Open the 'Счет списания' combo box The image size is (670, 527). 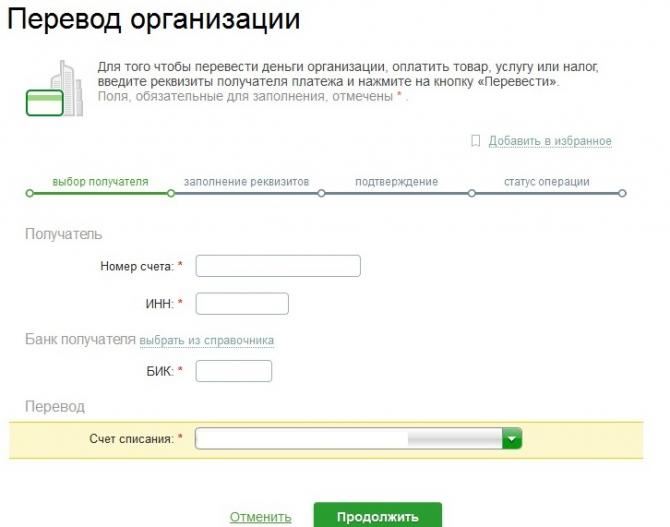[358, 438]
